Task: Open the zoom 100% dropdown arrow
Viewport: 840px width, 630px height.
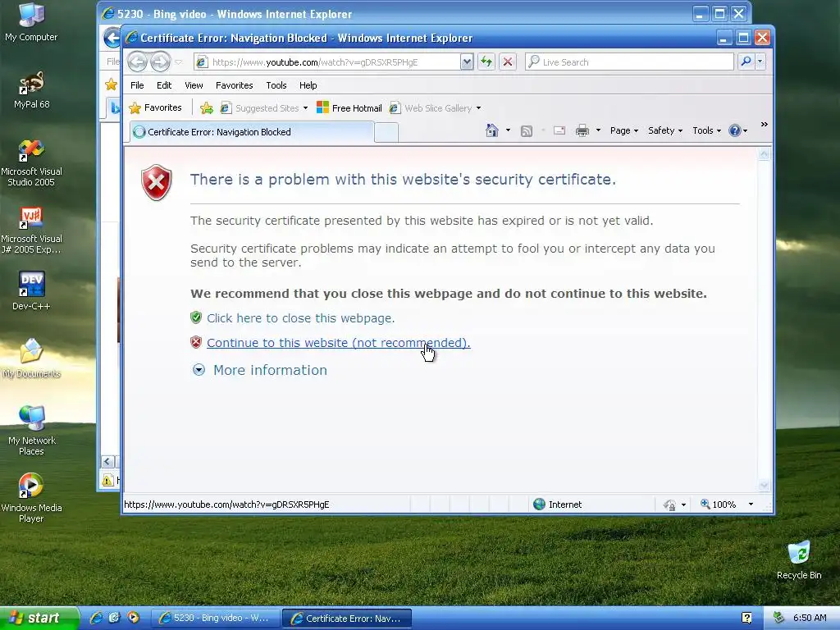Action: (751, 504)
